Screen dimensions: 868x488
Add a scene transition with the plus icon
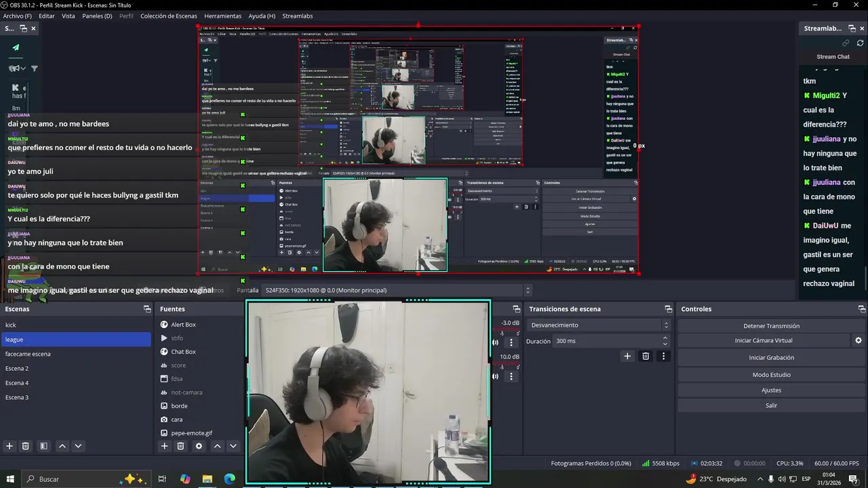[x=627, y=356]
